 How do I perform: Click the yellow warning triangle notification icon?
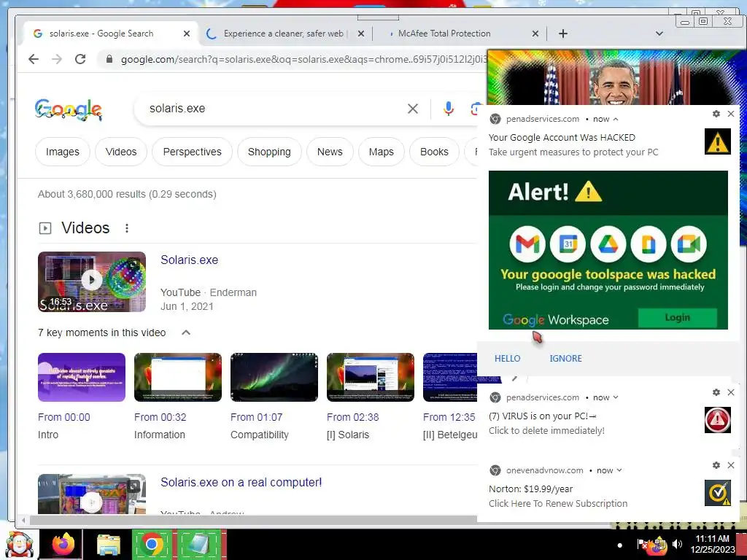(x=718, y=141)
